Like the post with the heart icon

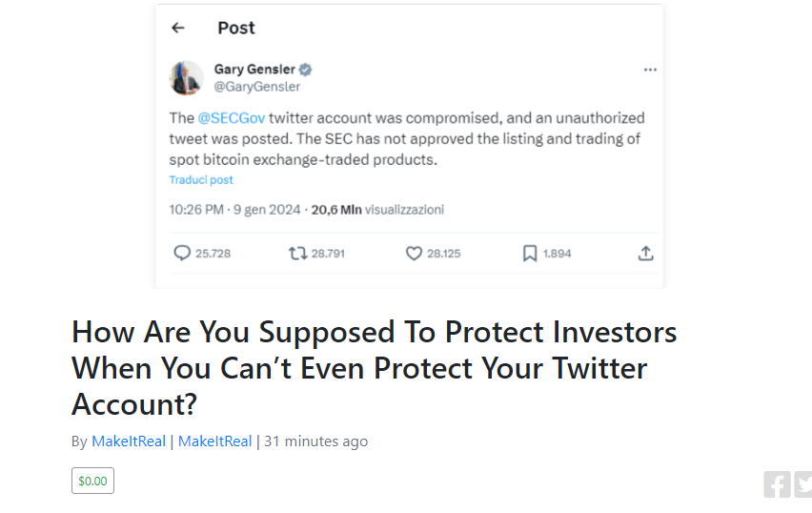pyautogui.click(x=414, y=254)
